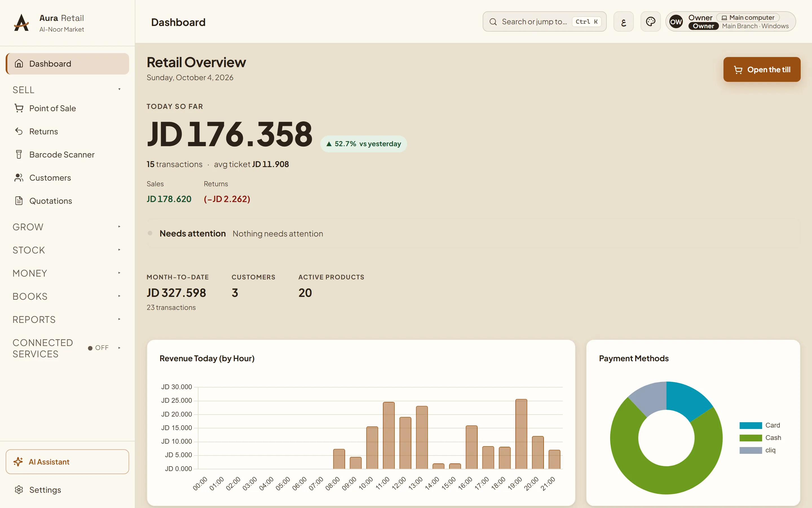Click the active products count 20

305,293
